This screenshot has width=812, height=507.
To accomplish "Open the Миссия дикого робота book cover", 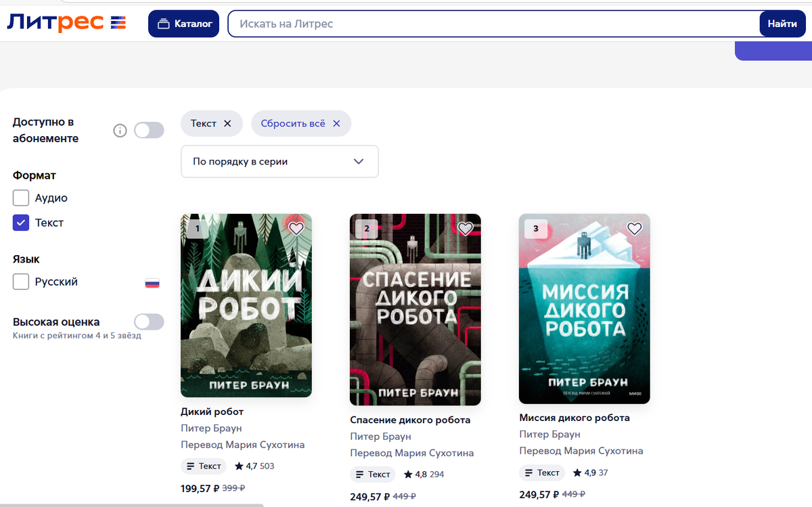I will (x=585, y=309).
